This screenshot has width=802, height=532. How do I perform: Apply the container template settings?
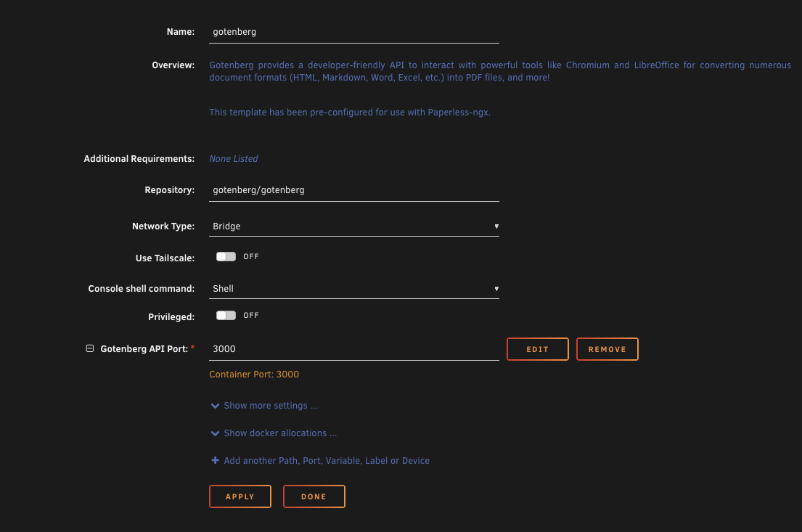[240, 496]
